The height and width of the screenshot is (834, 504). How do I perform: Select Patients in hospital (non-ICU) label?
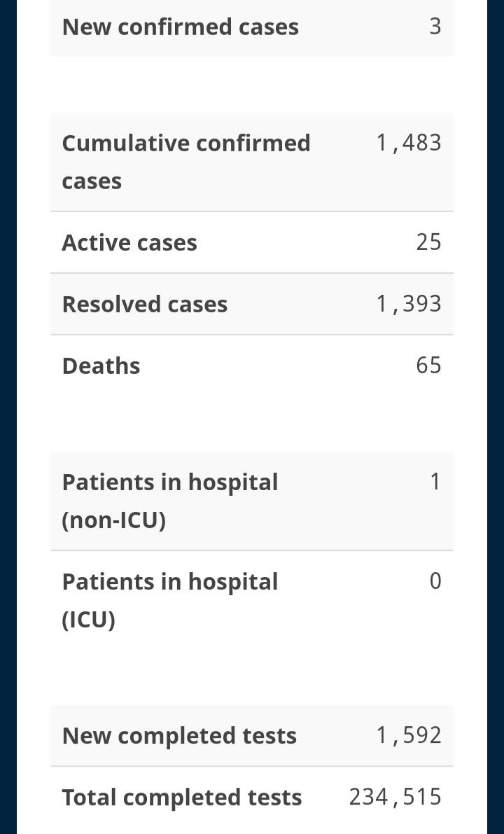(170, 501)
